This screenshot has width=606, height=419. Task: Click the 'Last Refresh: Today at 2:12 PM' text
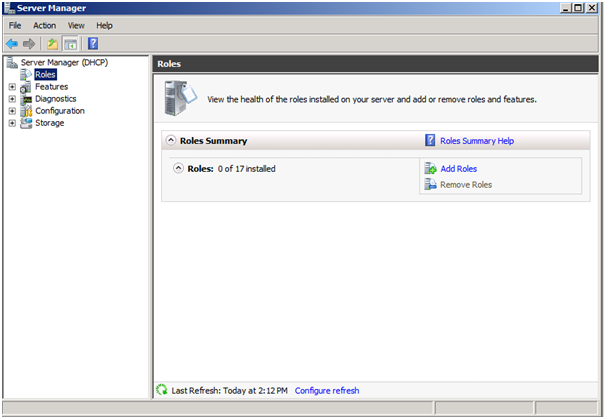(230, 390)
